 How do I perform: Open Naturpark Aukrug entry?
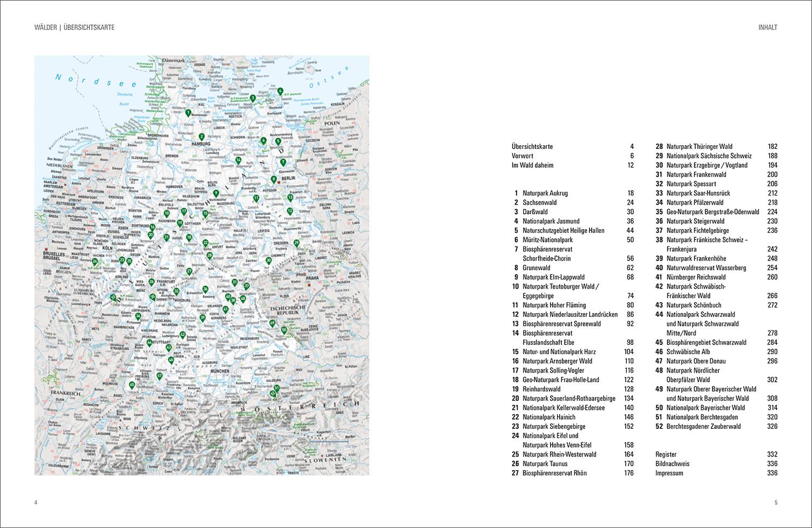point(573,193)
